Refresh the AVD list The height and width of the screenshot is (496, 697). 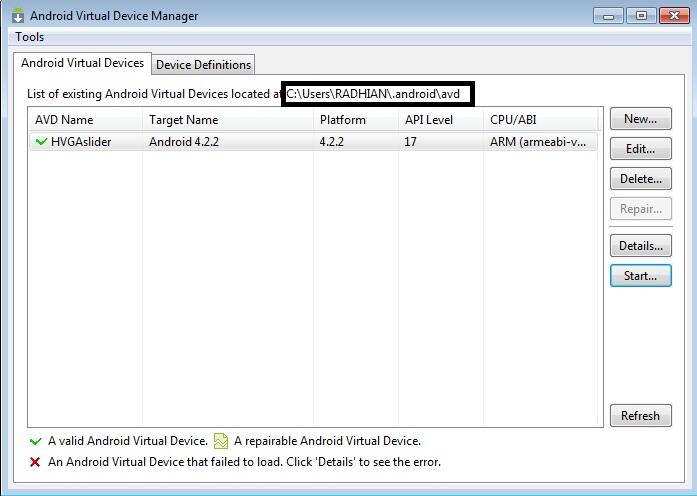[640, 416]
